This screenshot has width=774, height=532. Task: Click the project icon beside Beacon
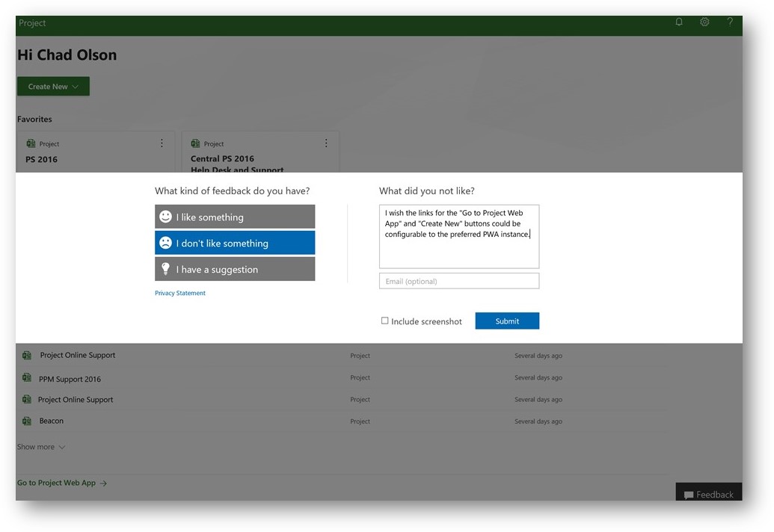coord(27,421)
